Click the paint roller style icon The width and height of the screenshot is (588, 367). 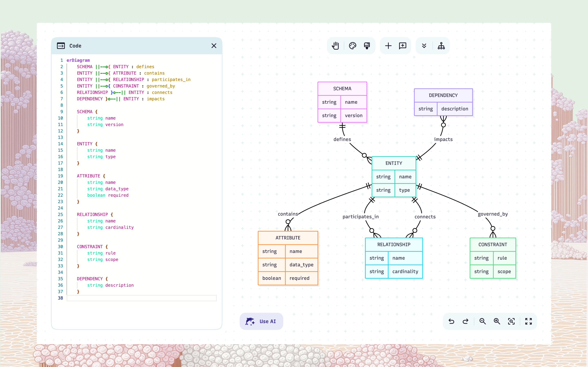[367, 46]
